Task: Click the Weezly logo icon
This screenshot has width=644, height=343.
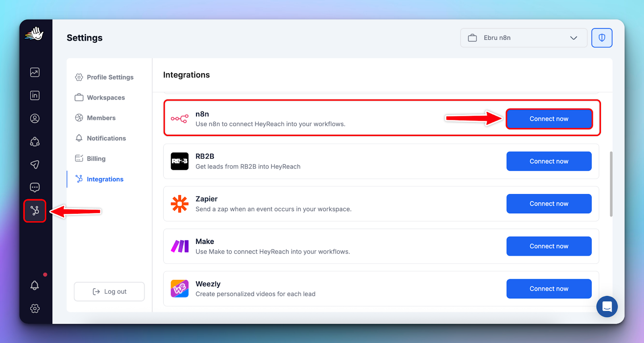Action: pyautogui.click(x=180, y=289)
